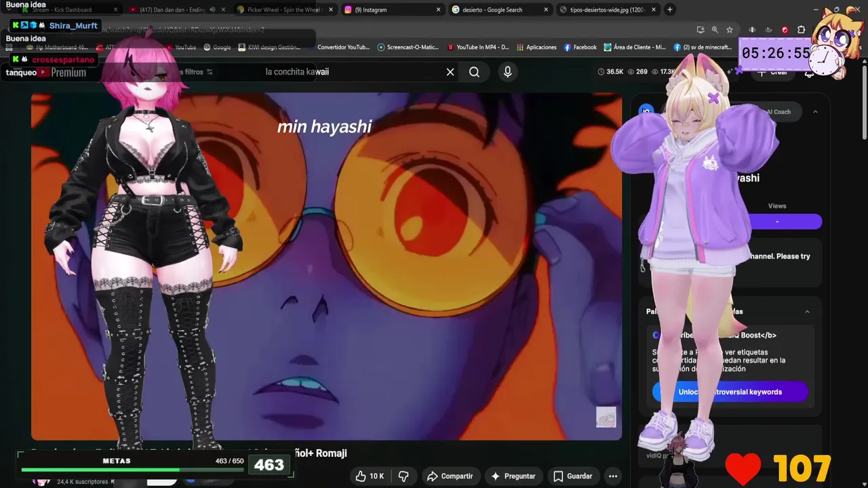The height and width of the screenshot is (488, 868).
Task: Mute the Dan dan dan tab audio
Action: pyautogui.click(x=212, y=9)
